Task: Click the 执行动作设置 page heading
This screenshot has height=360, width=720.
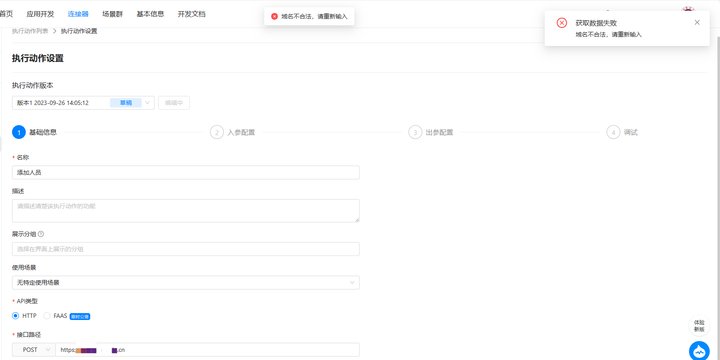Action: [38, 58]
